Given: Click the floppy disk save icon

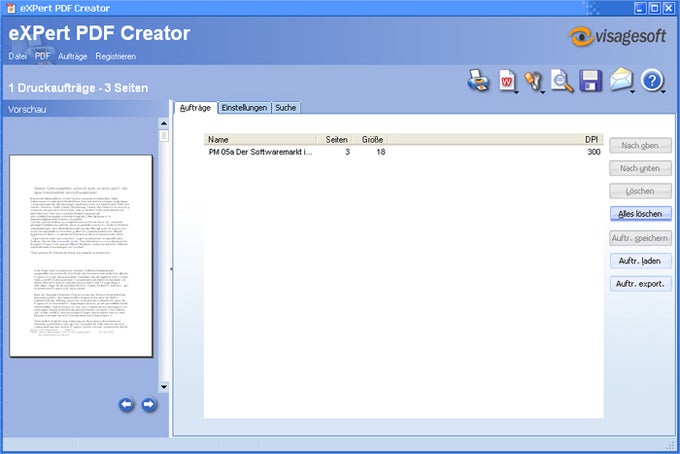Looking at the screenshot, I should 590,80.
